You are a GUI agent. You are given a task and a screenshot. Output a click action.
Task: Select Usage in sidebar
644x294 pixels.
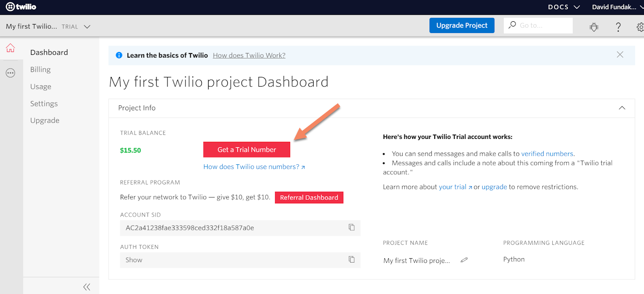[41, 87]
